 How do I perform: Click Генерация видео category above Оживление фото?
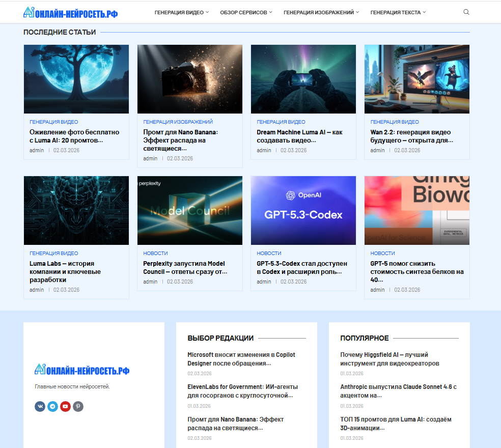(53, 122)
